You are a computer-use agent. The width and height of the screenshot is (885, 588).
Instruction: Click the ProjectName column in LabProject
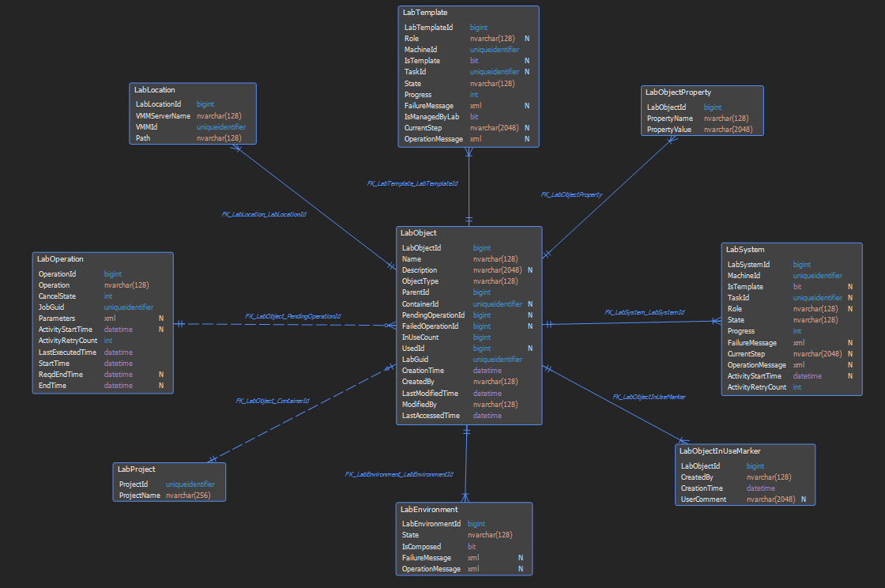point(140,496)
